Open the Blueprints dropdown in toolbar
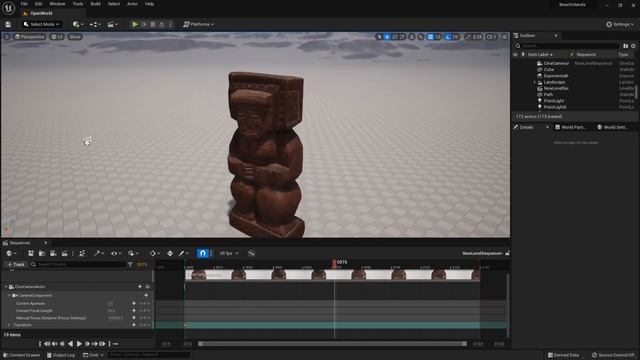Image resolution: width=640 pixels, height=360 pixels. point(95,24)
